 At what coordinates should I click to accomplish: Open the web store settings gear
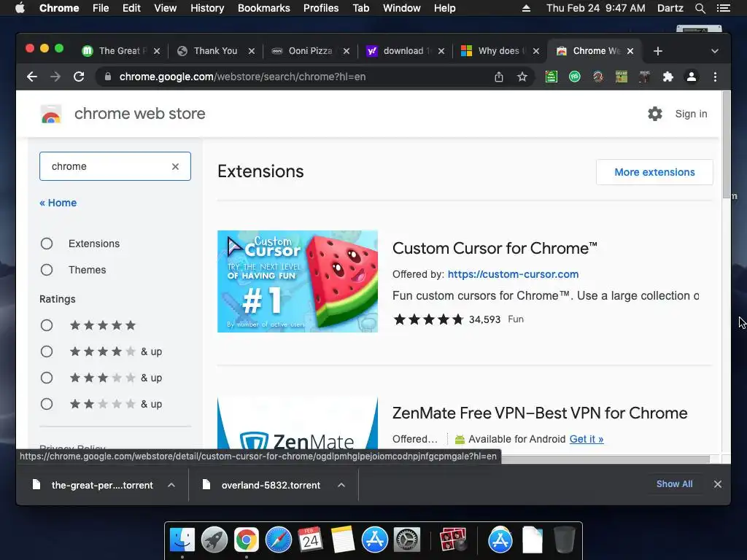655,114
